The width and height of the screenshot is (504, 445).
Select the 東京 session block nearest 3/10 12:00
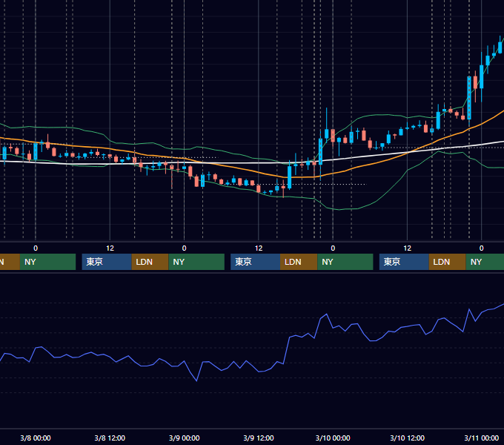click(x=404, y=262)
